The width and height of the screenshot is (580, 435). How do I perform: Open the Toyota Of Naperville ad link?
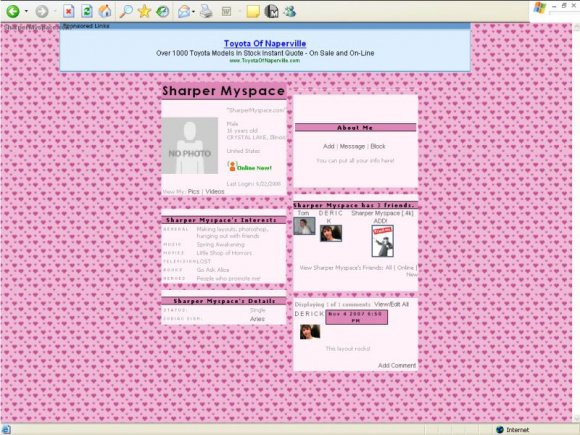coord(265,44)
